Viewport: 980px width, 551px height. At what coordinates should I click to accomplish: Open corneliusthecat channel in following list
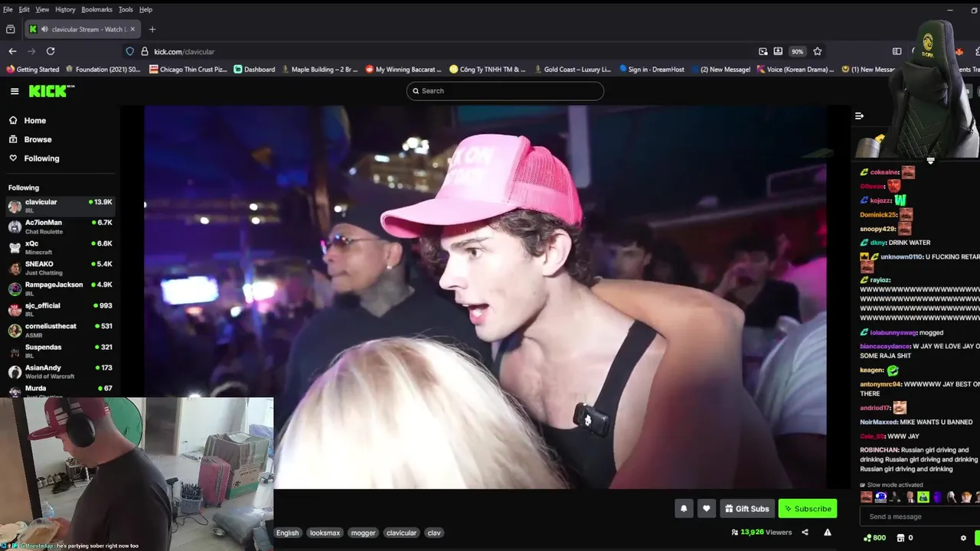click(x=60, y=330)
